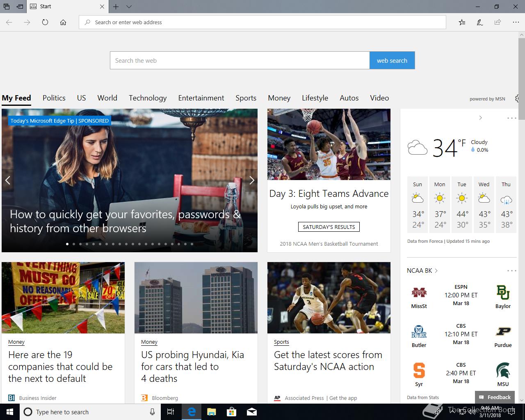Open Task View in taskbar
The width and height of the screenshot is (525, 420).
(x=171, y=412)
